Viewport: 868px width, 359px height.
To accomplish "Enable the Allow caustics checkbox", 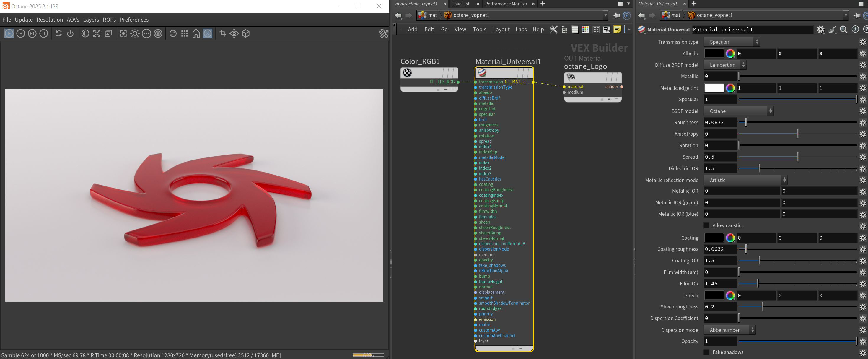I will point(707,225).
